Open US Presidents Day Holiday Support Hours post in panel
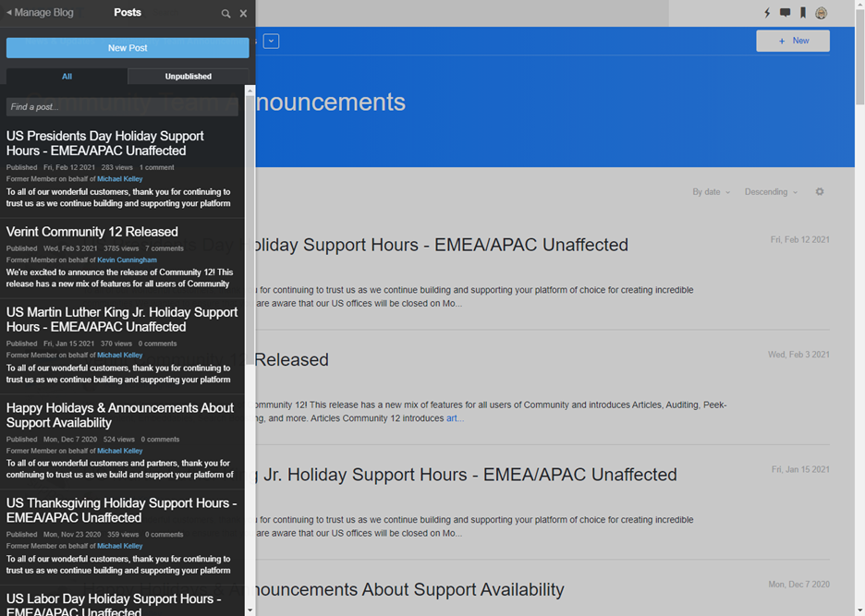 tap(104, 143)
